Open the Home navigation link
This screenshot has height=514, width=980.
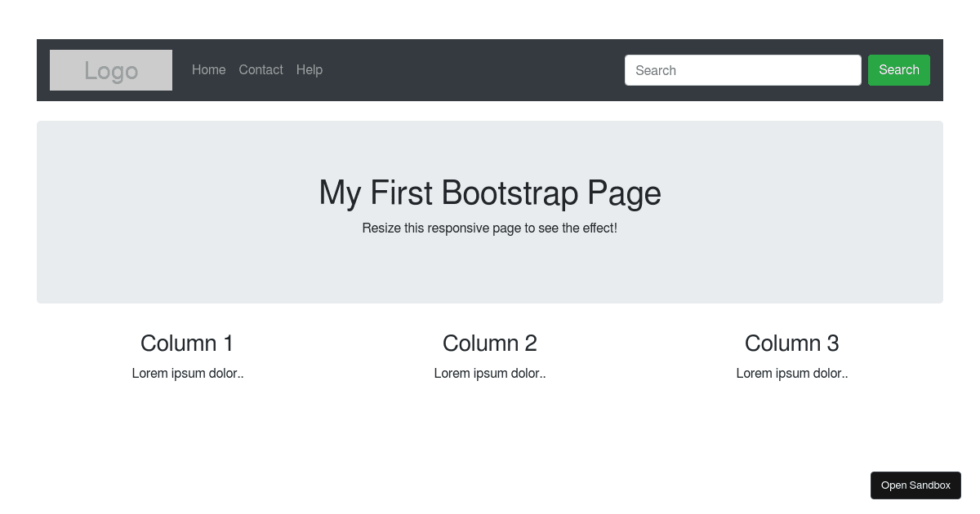pos(208,70)
